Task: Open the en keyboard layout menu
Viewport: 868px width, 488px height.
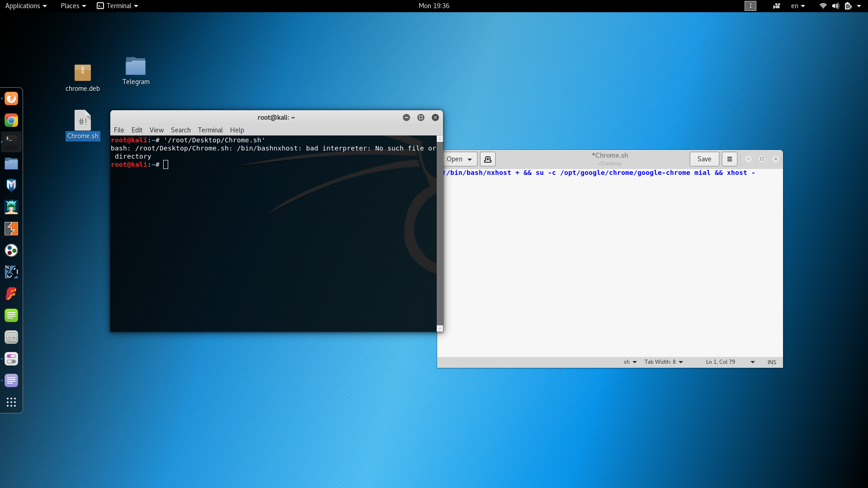Action: coord(797,6)
